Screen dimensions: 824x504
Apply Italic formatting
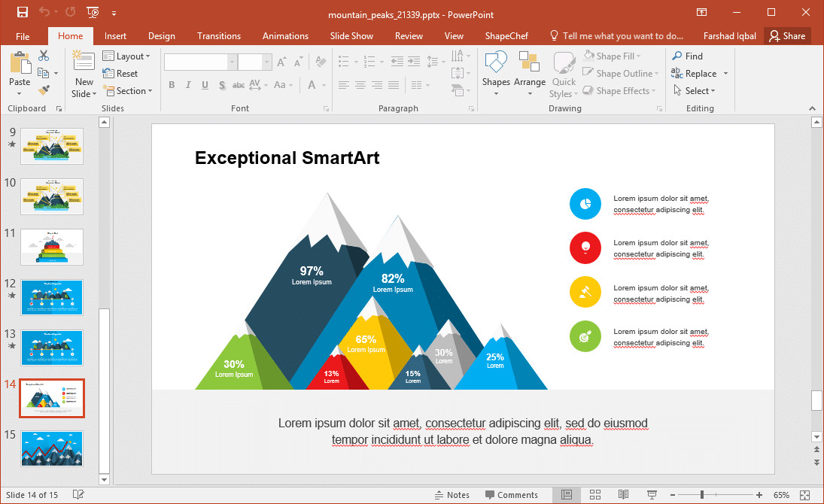point(188,85)
